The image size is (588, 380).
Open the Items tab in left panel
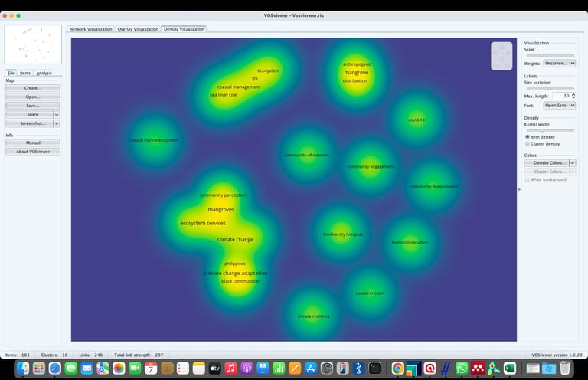point(25,73)
